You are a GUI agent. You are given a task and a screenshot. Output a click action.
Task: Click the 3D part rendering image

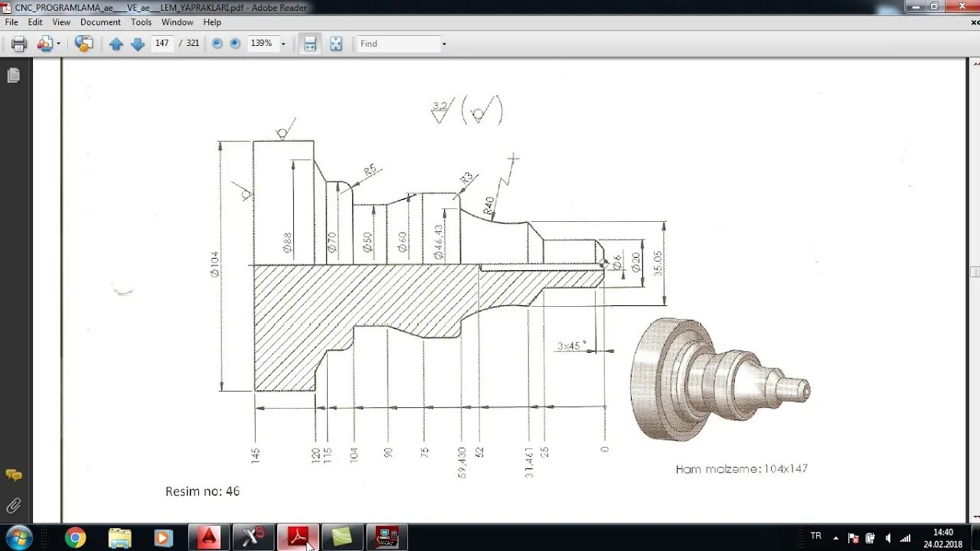(720, 380)
